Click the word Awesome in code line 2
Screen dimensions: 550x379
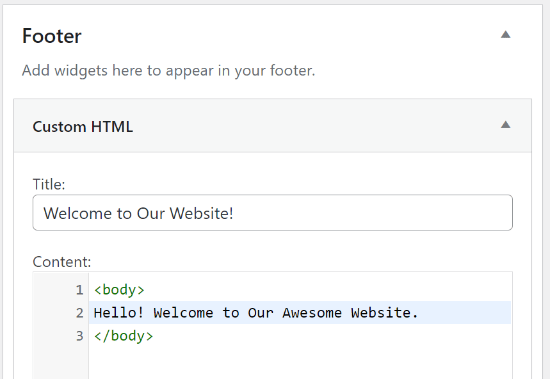click(x=312, y=313)
